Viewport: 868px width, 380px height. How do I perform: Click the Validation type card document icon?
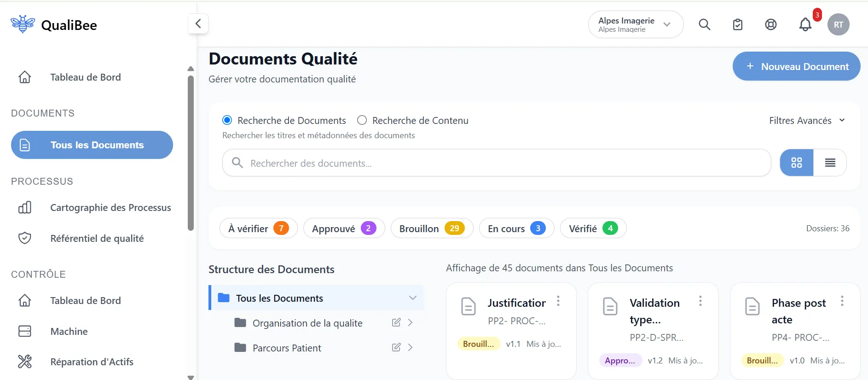[x=610, y=306]
